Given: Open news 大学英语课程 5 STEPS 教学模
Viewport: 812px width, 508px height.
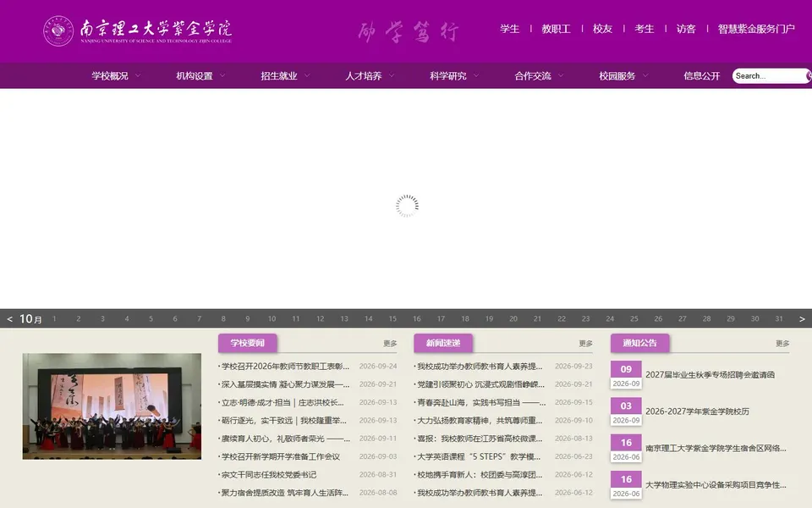Looking at the screenshot, I should click(479, 456).
